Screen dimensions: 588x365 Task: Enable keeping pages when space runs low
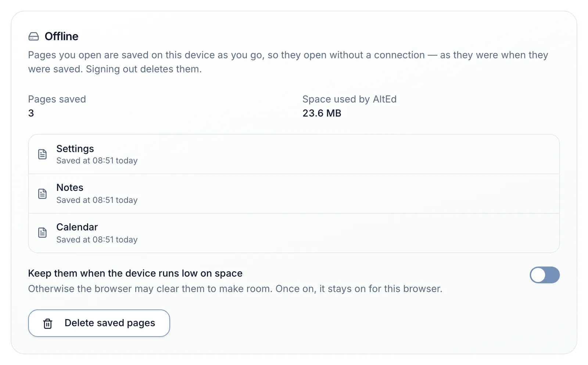point(544,275)
